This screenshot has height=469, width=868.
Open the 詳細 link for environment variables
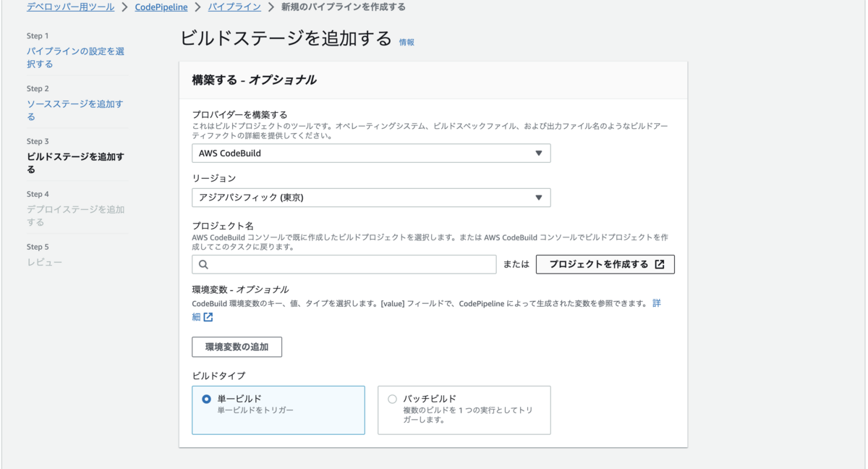(x=657, y=303)
